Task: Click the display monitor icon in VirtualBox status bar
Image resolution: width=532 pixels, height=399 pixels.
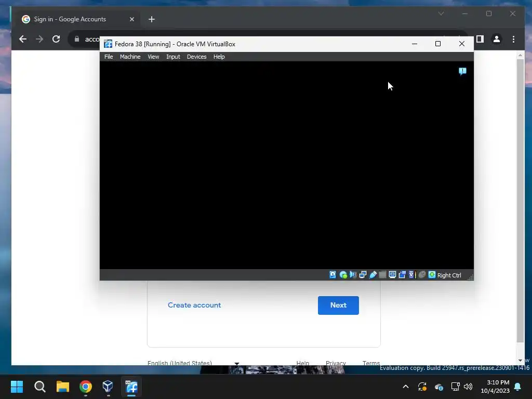Action: (x=392, y=275)
